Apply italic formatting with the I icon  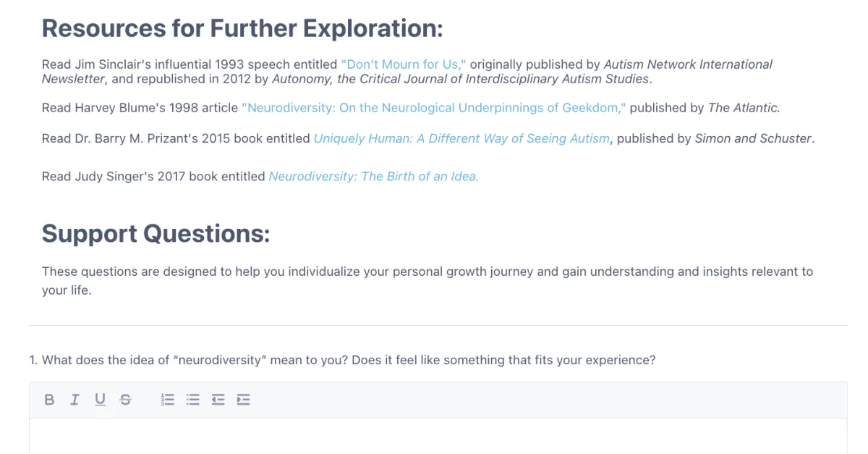coord(74,399)
